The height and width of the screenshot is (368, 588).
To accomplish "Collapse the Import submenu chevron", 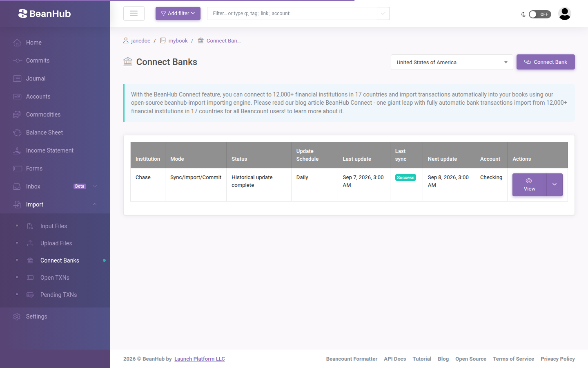I will [x=95, y=204].
